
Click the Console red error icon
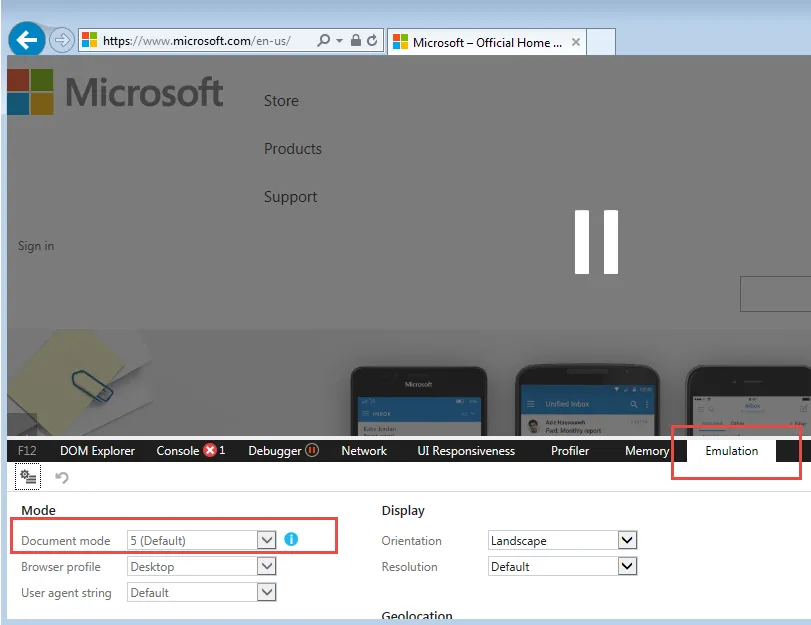210,450
